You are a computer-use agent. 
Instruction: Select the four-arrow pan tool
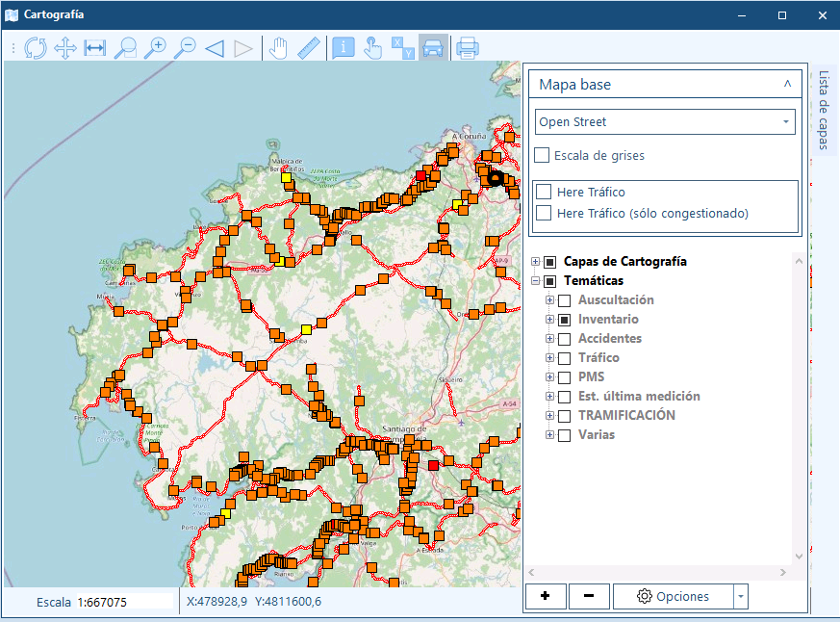tap(65, 47)
